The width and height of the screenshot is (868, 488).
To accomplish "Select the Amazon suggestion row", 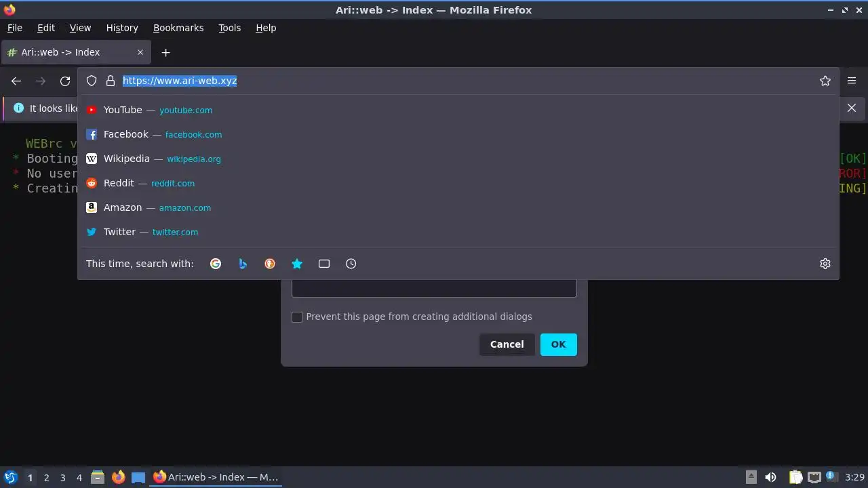I will (x=458, y=207).
